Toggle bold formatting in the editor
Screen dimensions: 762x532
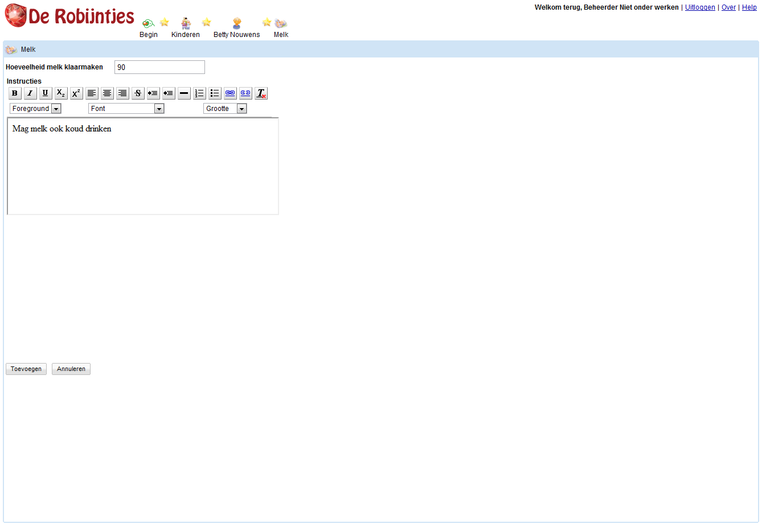[x=15, y=93]
